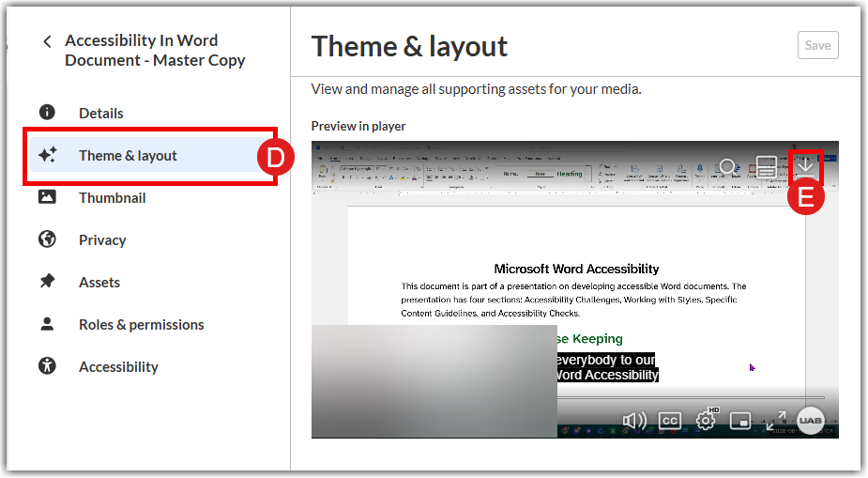Click the download arrow icon in player
Viewport: 868px width, 478px height.
tap(805, 167)
